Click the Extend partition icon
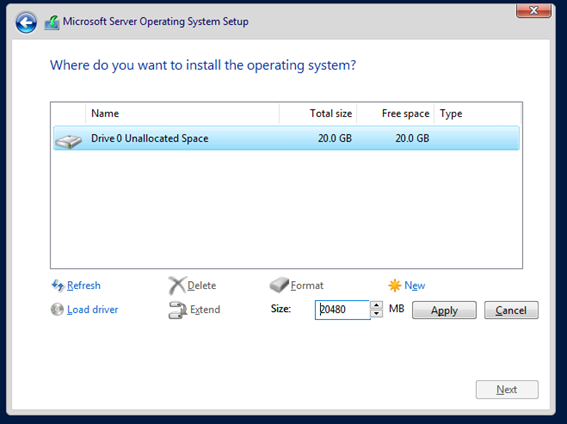This screenshot has height=424, width=567. click(177, 310)
